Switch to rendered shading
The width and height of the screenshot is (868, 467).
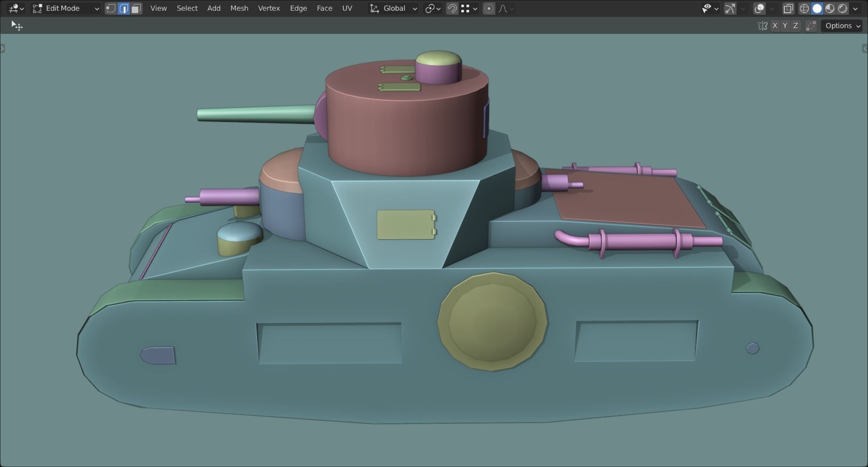click(x=843, y=8)
